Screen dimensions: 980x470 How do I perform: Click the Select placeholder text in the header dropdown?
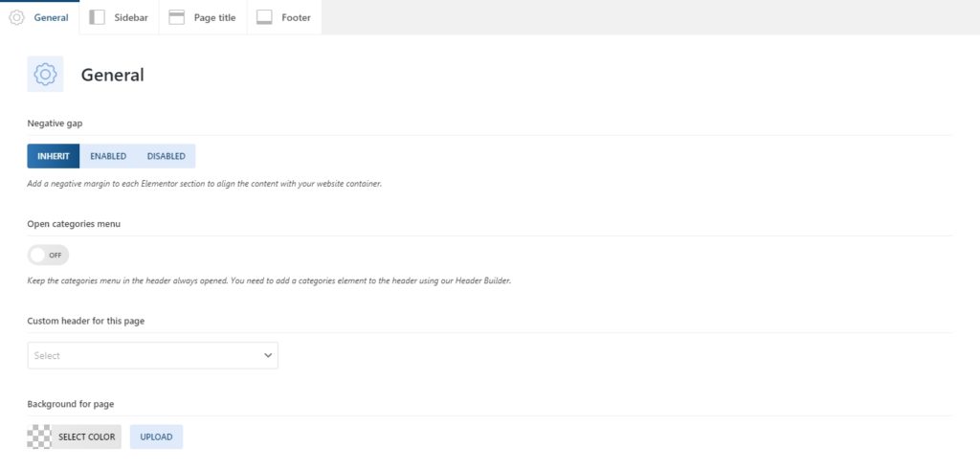[47, 355]
